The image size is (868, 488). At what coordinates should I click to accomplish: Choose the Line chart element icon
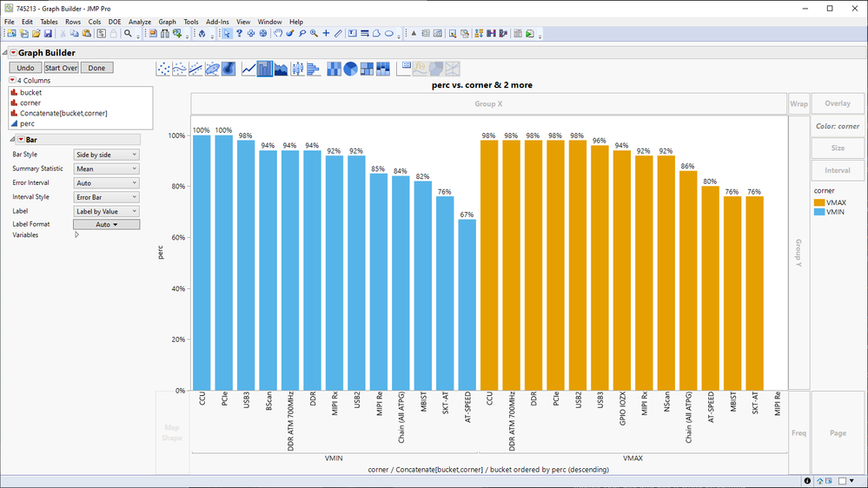[x=248, y=69]
